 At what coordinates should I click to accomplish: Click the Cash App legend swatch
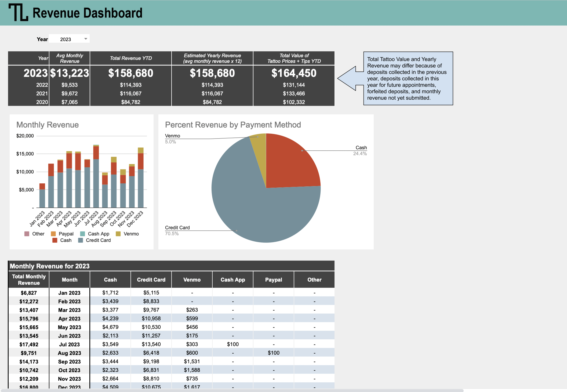click(83, 234)
